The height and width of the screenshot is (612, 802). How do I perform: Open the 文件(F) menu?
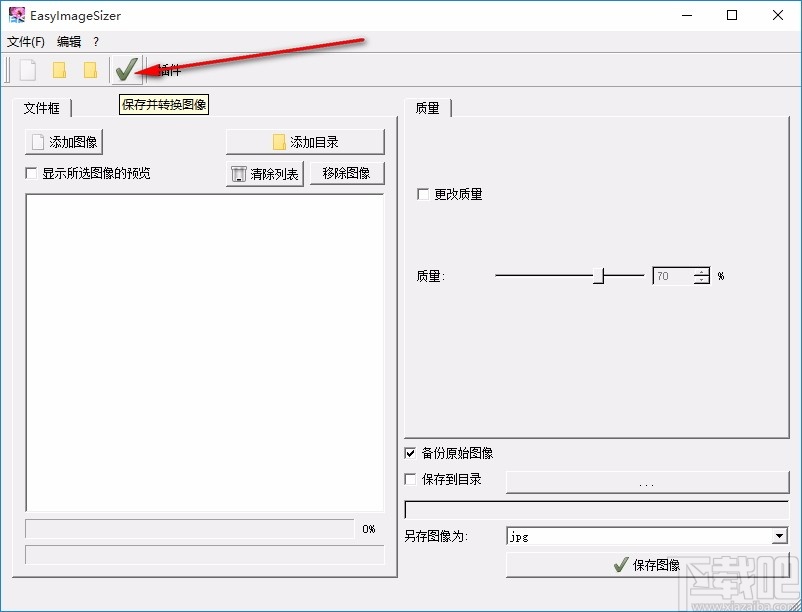click(22, 42)
